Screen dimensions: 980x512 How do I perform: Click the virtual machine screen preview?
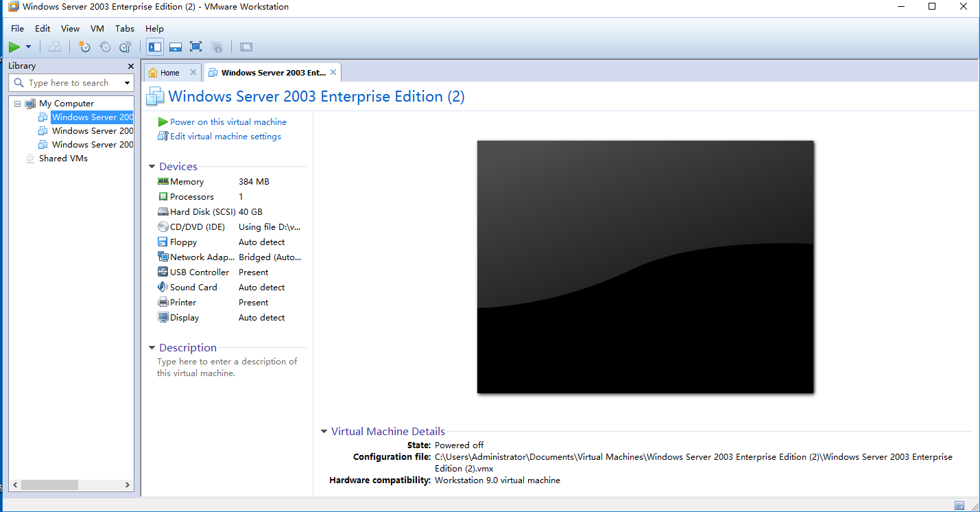[x=645, y=267]
